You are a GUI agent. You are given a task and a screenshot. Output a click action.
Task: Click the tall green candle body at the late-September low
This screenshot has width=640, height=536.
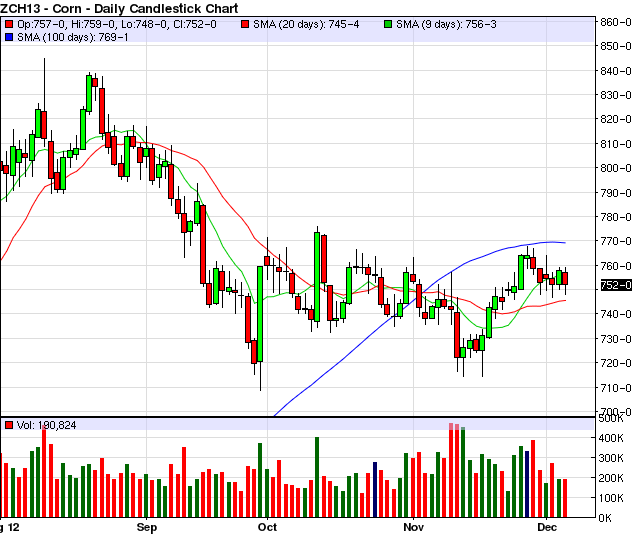260,314
